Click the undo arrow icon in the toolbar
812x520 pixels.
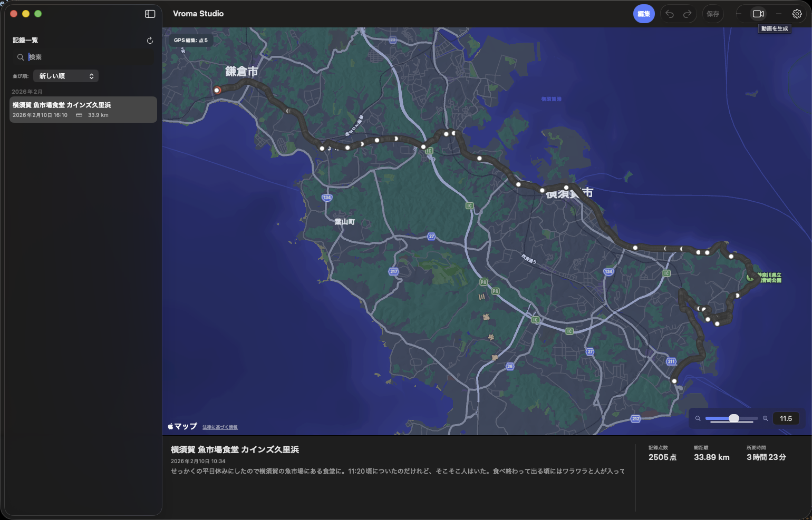click(670, 14)
